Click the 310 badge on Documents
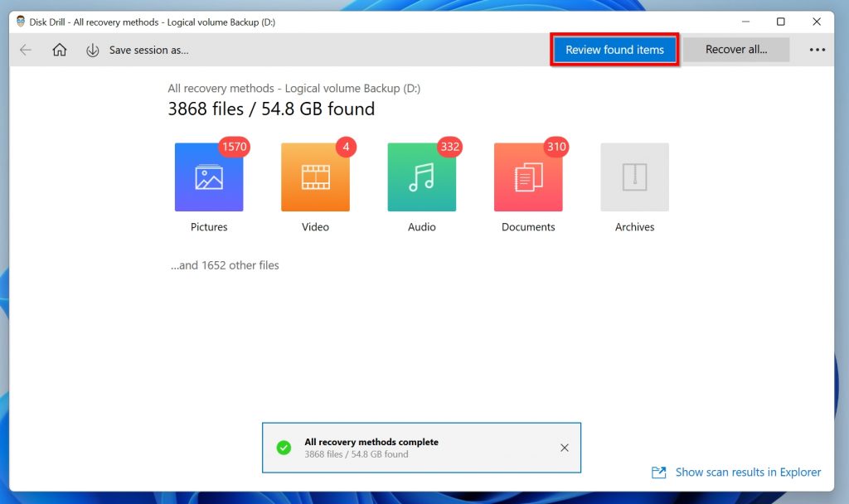The image size is (849, 504). [x=555, y=147]
